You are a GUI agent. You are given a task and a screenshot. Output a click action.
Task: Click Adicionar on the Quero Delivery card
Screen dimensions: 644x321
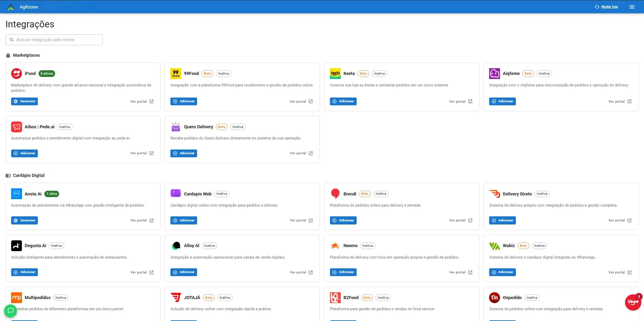[184, 153]
